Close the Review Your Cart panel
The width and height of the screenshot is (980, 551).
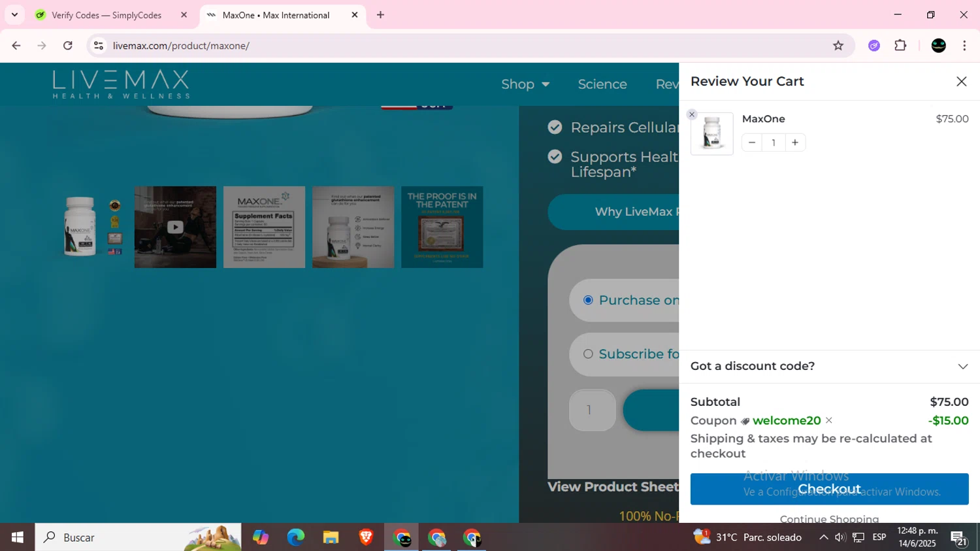click(x=961, y=82)
